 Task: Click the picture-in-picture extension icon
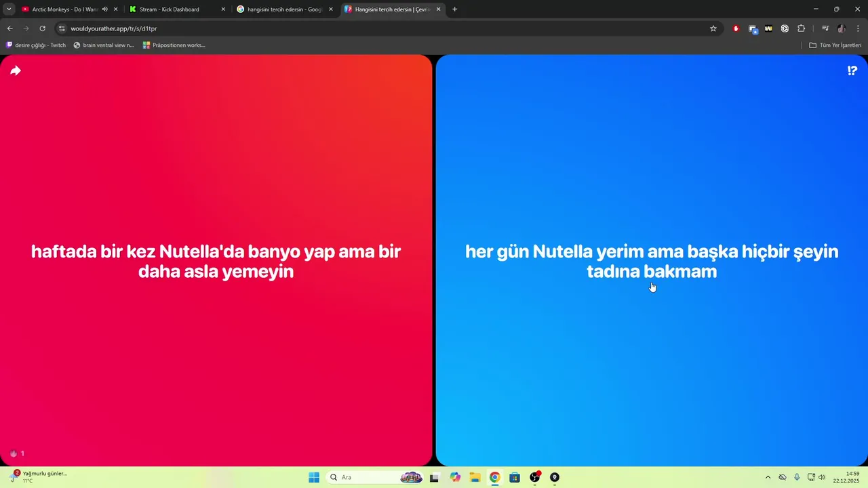pos(753,28)
